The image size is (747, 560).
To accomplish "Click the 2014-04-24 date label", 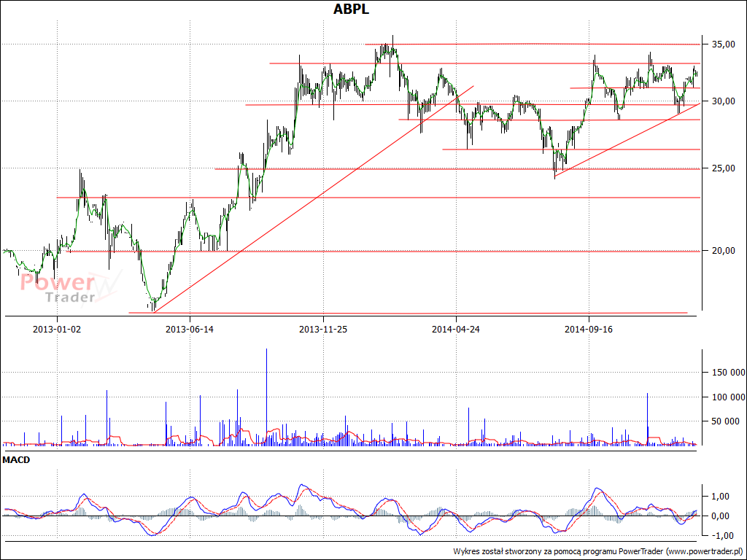I will (x=456, y=330).
